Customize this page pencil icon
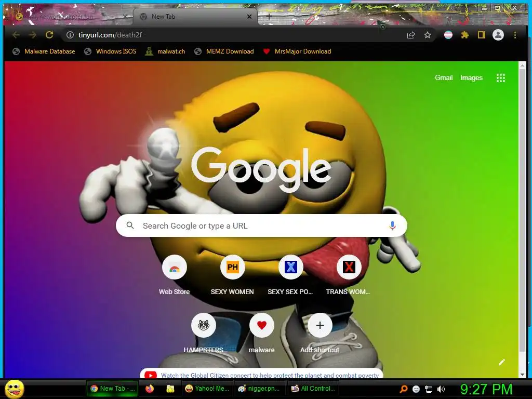 click(x=502, y=362)
